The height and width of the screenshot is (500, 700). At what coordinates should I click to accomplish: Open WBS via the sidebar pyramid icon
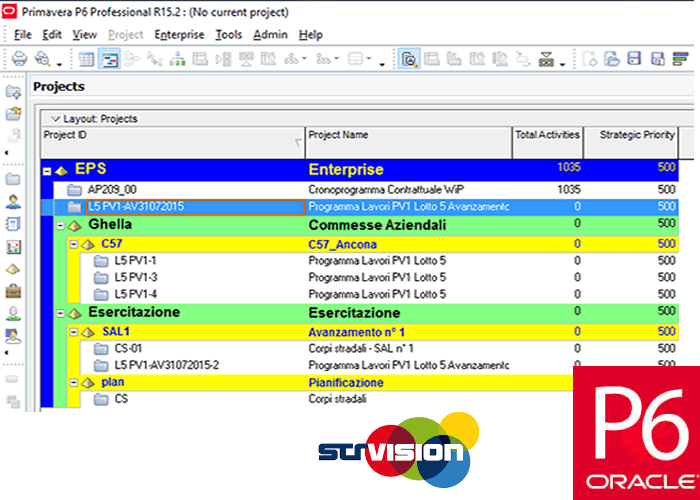point(13,269)
